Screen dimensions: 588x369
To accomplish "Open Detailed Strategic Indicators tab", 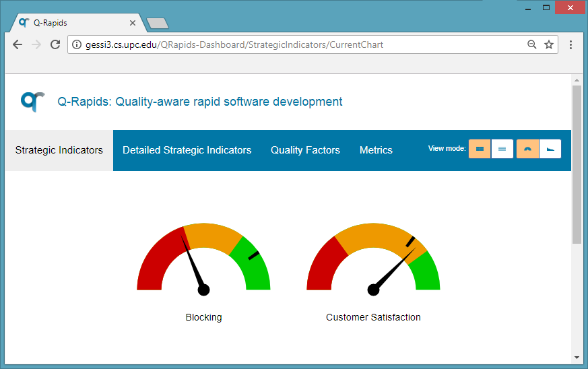I will click(x=187, y=150).
